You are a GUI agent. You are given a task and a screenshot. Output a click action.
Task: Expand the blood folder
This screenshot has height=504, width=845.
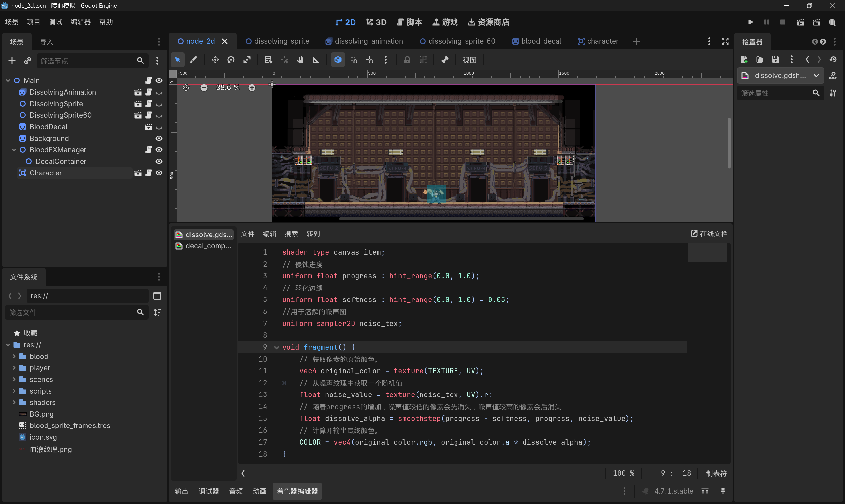tap(14, 356)
